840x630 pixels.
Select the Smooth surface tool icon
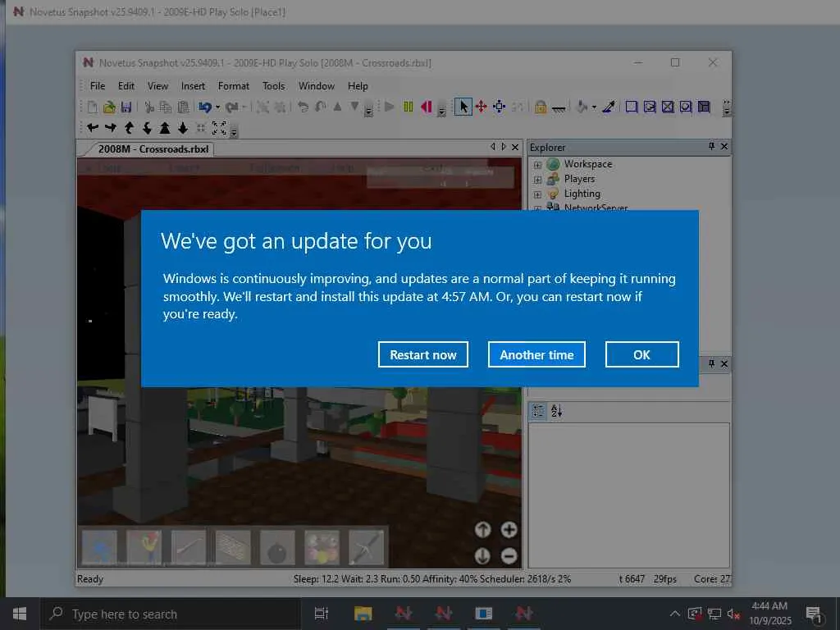(632, 107)
